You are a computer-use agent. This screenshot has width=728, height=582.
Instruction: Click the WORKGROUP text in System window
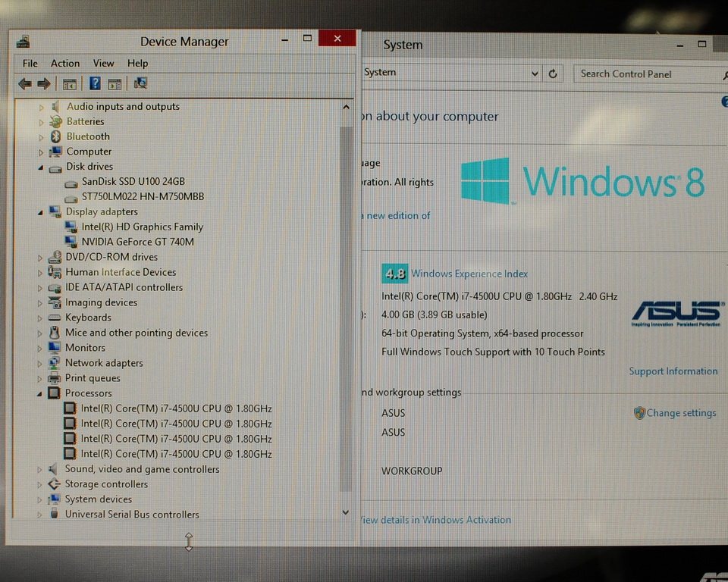pos(412,471)
